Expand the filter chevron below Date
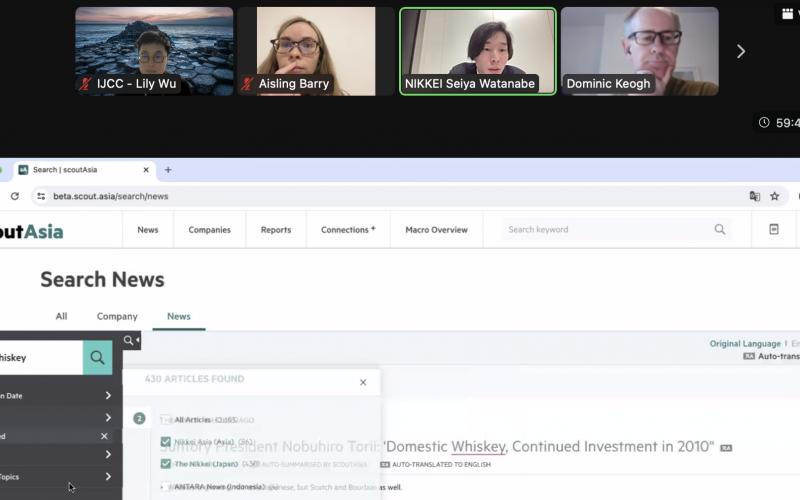 108,418
